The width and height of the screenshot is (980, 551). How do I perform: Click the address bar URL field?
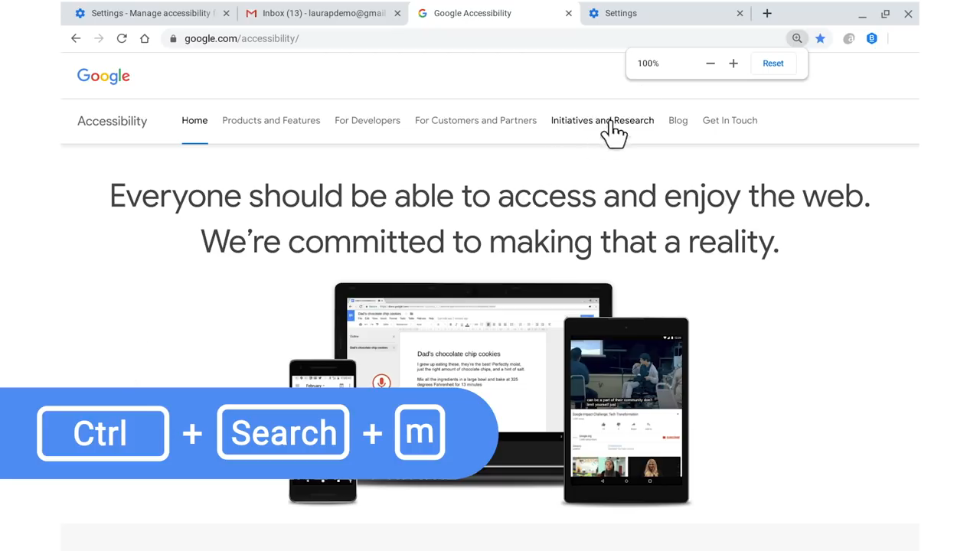point(475,38)
